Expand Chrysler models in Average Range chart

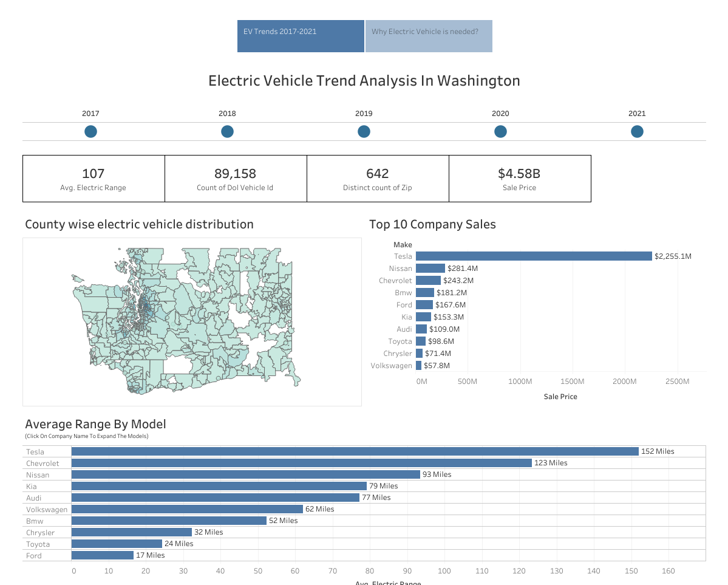[x=41, y=533]
